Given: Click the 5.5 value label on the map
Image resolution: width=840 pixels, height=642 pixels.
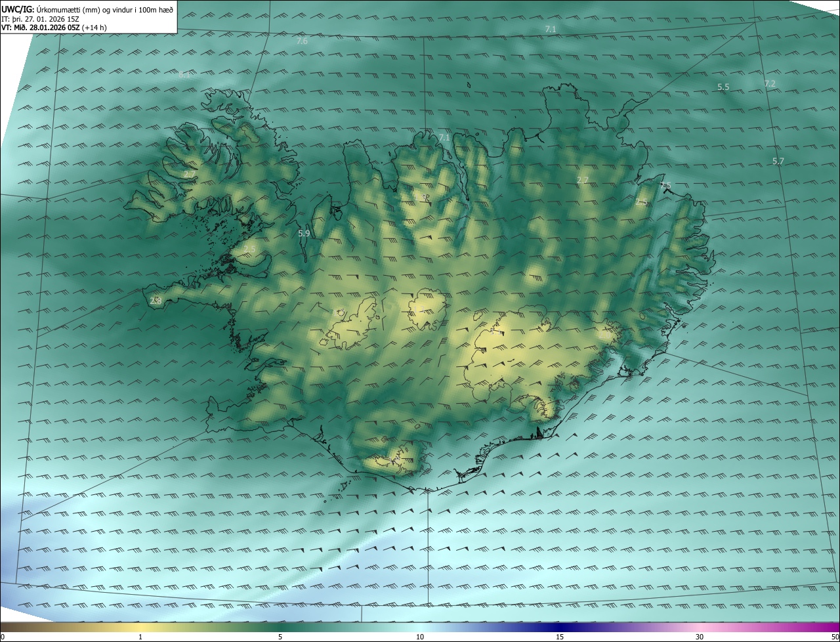Looking at the screenshot, I should [723, 87].
